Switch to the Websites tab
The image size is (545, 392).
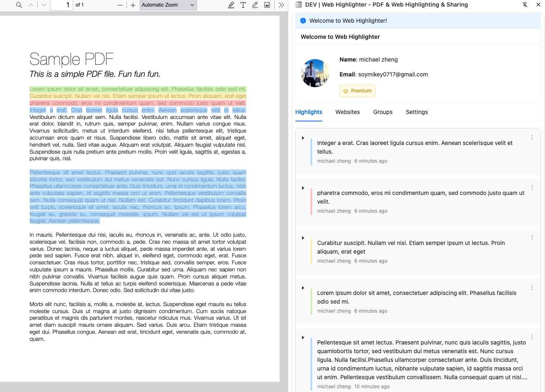[x=347, y=112]
